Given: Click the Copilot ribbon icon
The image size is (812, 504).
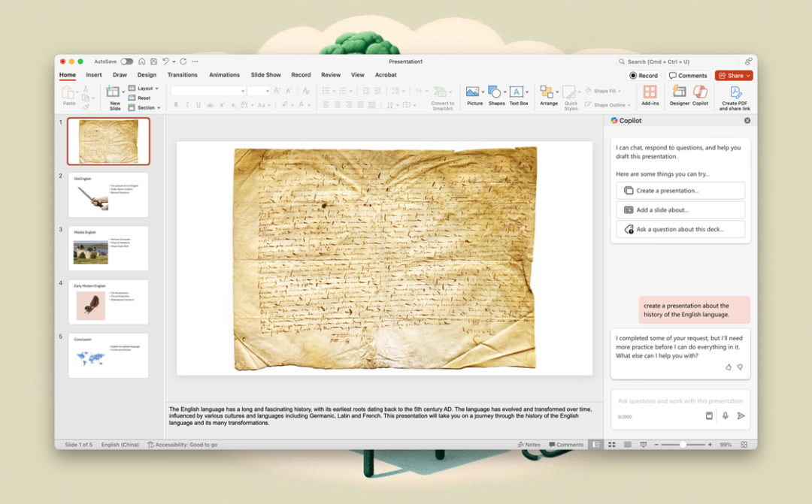Looking at the screenshot, I should (700, 92).
